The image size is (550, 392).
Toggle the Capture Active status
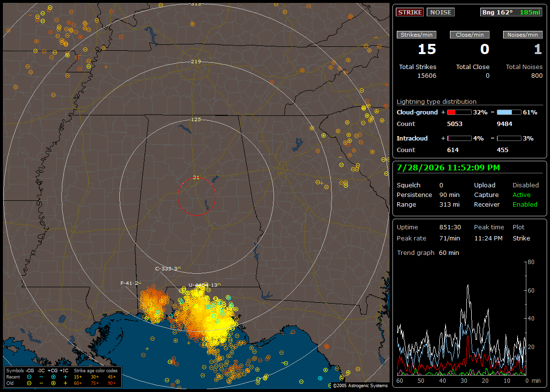(521, 195)
